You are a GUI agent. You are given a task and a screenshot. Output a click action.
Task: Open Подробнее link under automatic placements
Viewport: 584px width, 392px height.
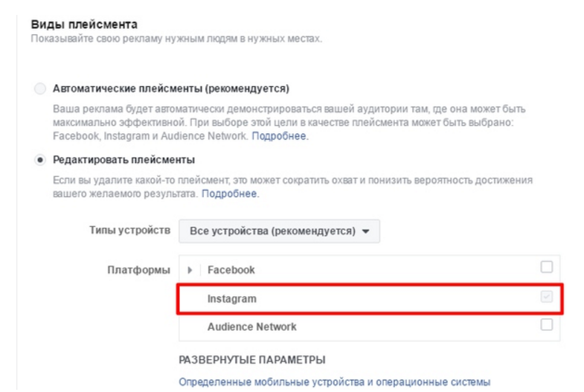coord(279,137)
